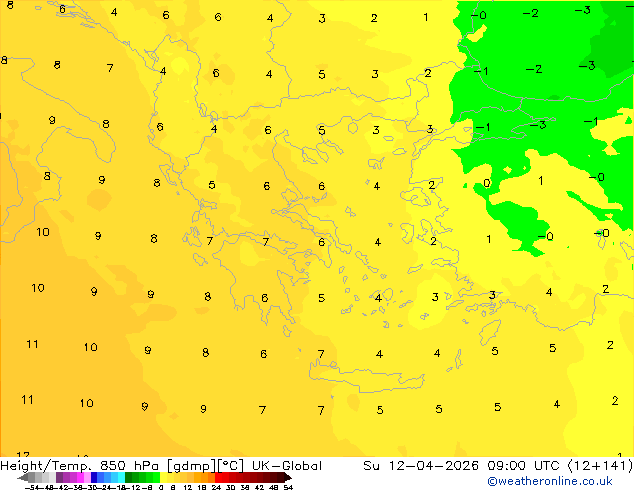
Task: Pick the darkest green swatch in the legend
Action: click(x=129, y=477)
